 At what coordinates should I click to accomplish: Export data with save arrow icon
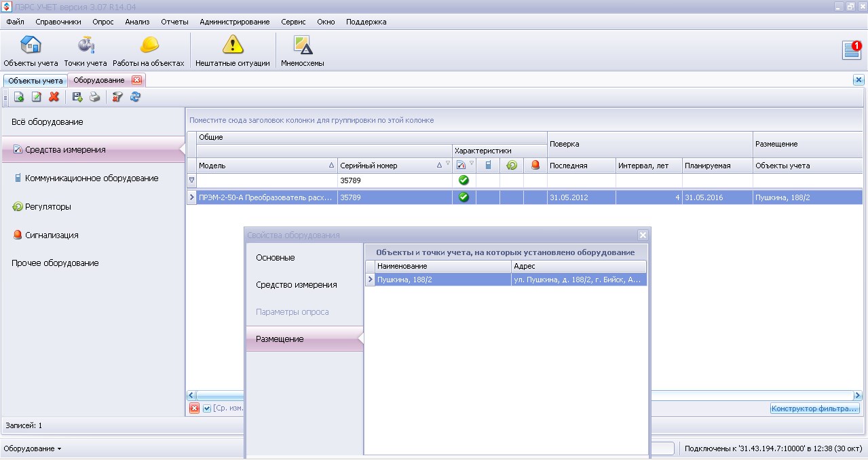click(x=77, y=97)
